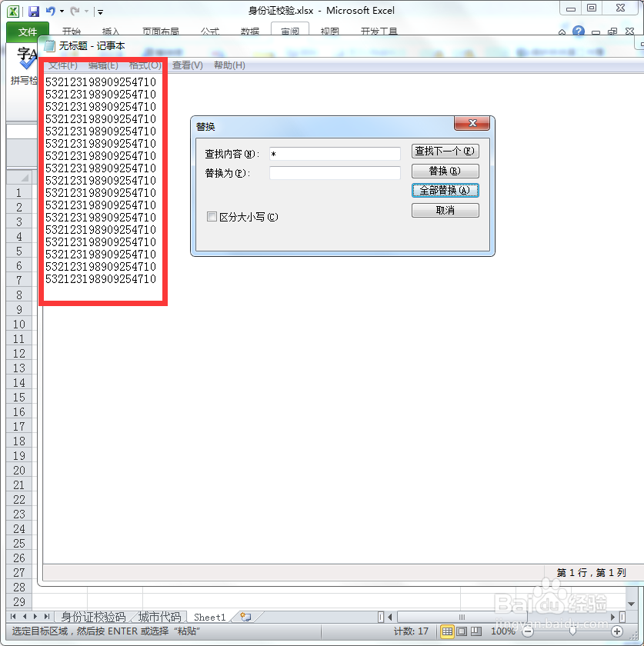Open the Undo history dropdown arrow
The image size is (644, 646).
point(62,11)
